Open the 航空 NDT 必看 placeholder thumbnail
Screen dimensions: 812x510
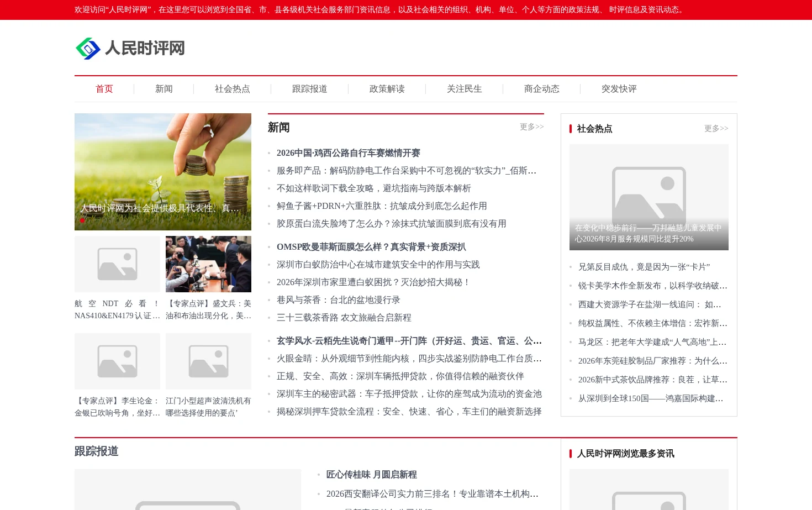click(117, 264)
